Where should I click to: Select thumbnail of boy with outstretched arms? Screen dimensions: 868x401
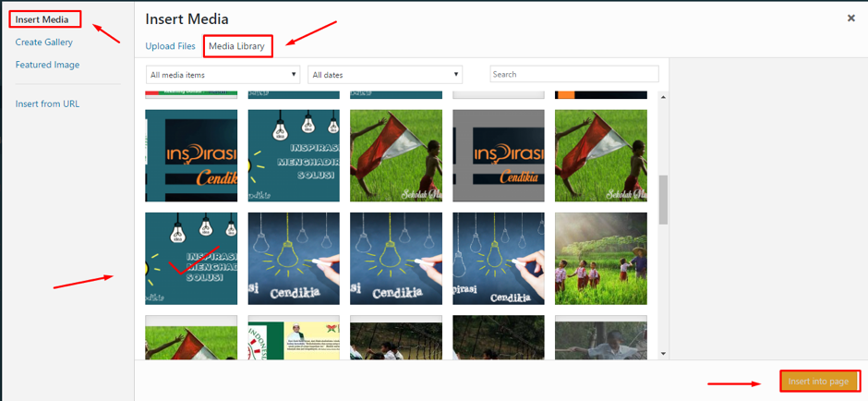coord(600,337)
